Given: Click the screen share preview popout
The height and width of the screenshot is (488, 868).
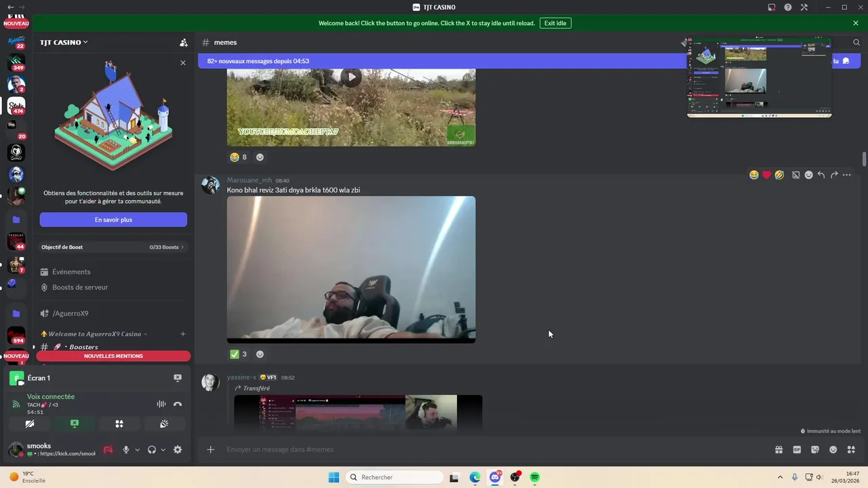Looking at the screenshot, I should click(759, 77).
